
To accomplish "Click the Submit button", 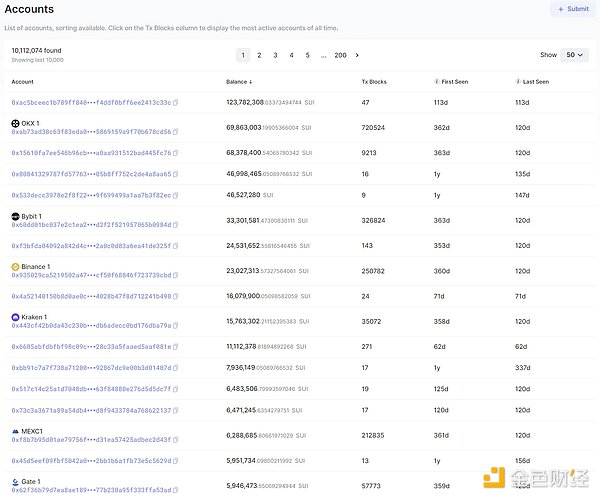I will (571, 9).
